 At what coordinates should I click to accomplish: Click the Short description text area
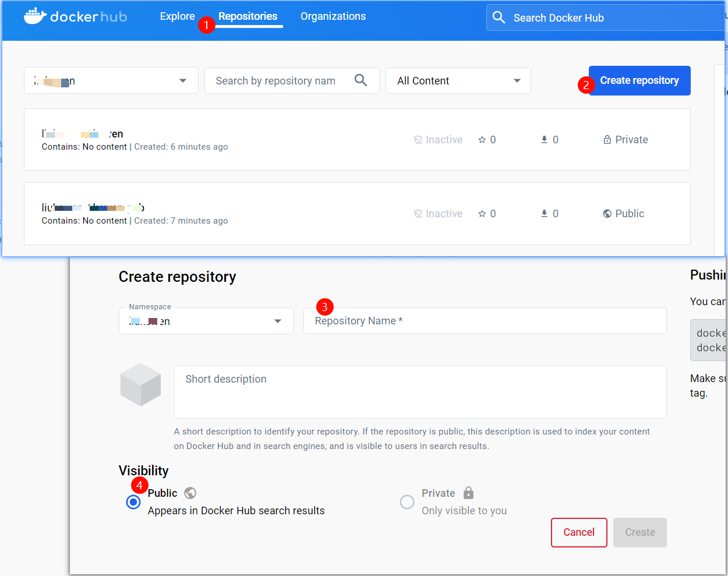420,392
